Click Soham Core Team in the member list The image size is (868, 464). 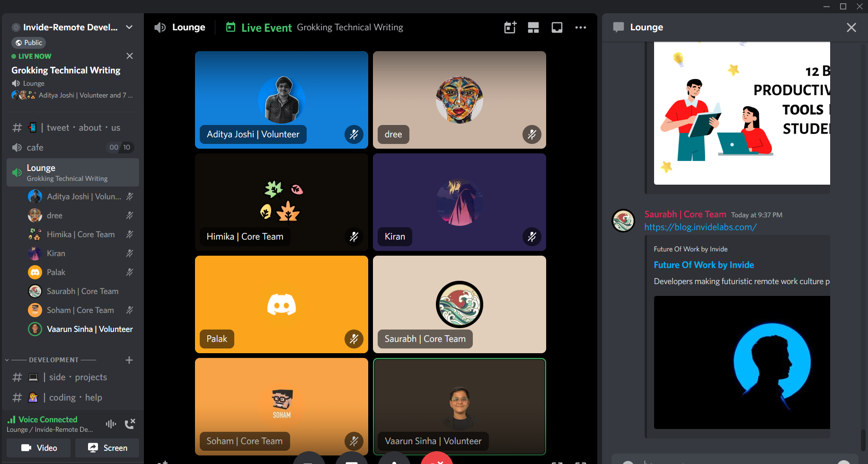[x=80, y=310]
